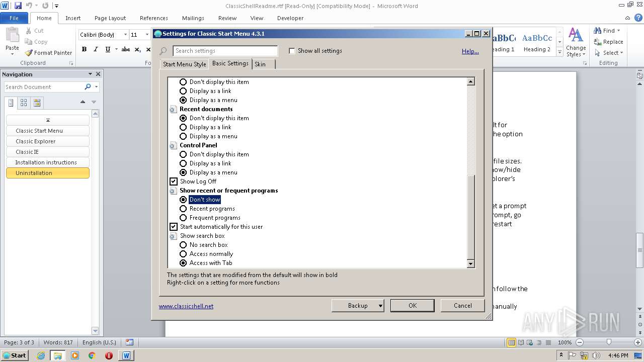Open the Backup button dropdown arrow
The image size is (644, 362).
(x=380, y=306)
